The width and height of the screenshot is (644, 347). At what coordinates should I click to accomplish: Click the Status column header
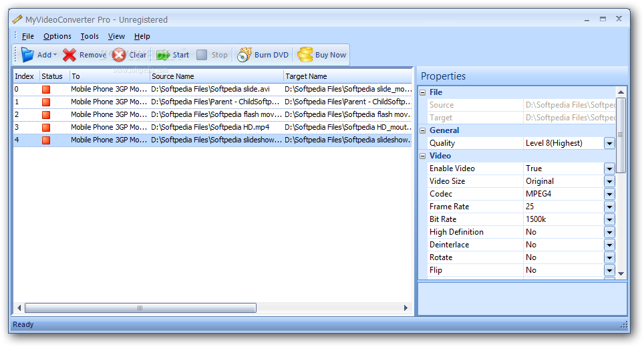55,76
